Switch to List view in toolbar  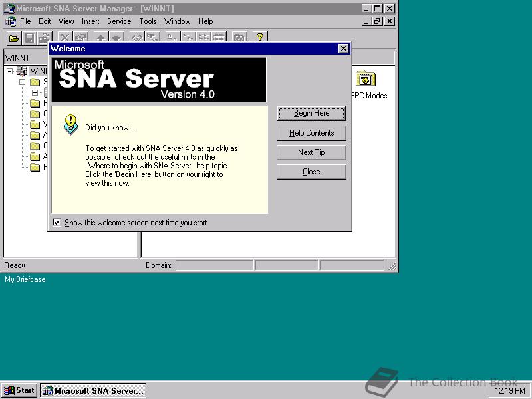203,38
